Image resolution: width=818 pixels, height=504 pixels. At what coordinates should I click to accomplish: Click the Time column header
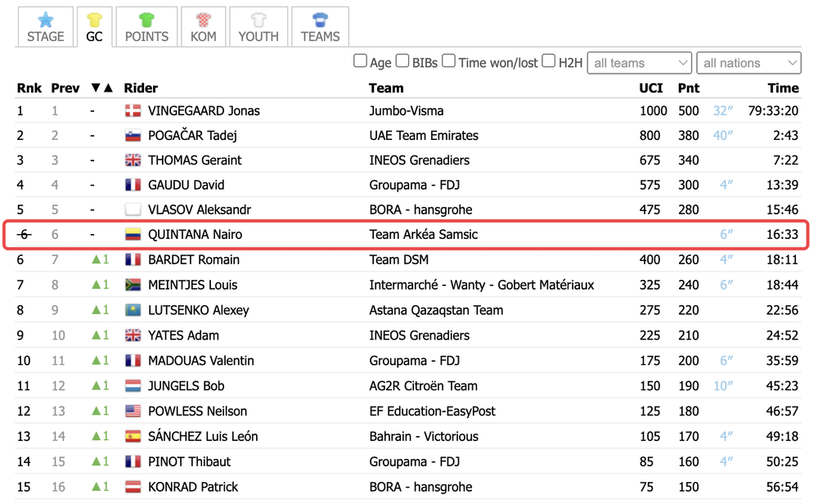point(783,88)
